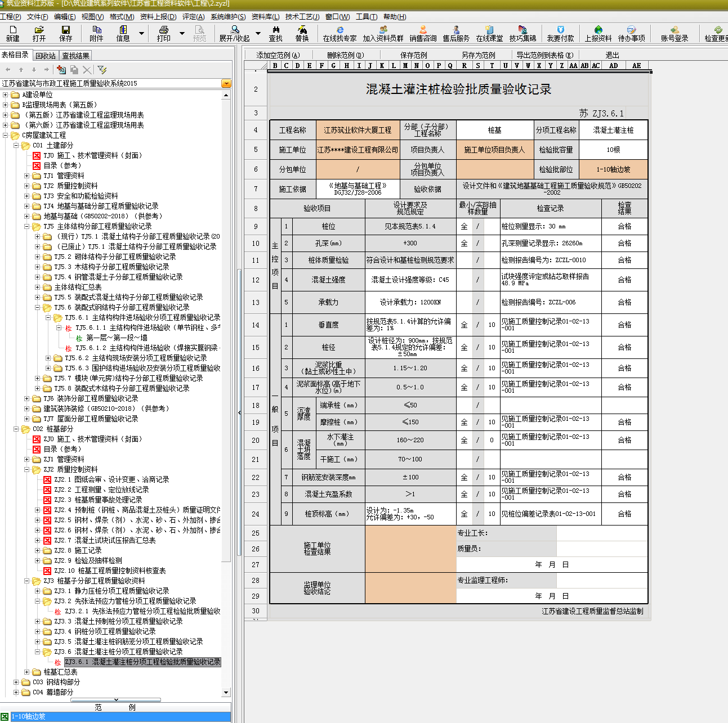Expand the TJ1 管理资料 node
The image size is (728, 723).
tap(27, 176)
